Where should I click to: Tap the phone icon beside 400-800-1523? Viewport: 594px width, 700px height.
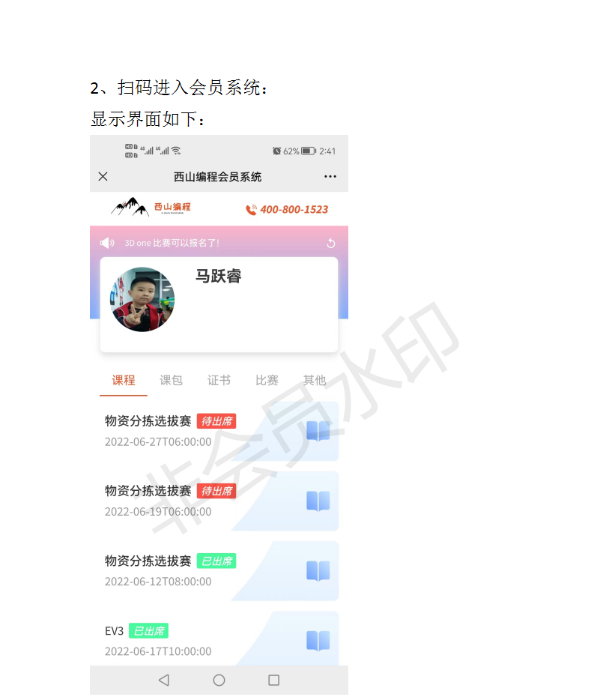(251, 209)
